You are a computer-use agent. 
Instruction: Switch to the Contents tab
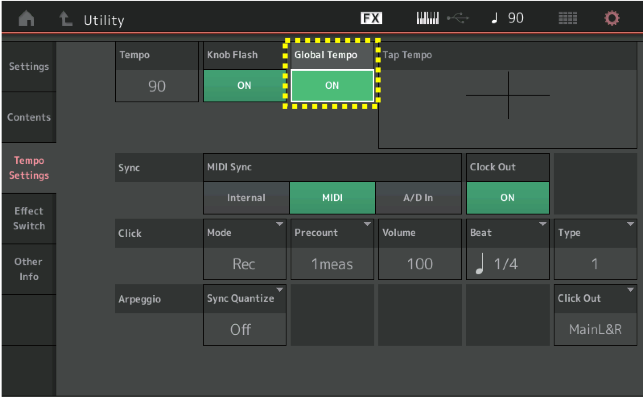click(x=29, y=117)
